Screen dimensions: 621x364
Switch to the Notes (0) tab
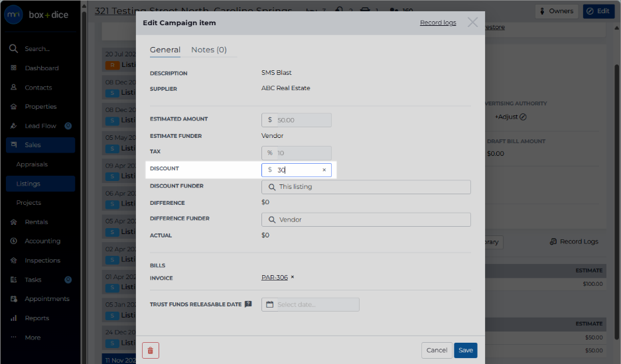tap(209, 50)
